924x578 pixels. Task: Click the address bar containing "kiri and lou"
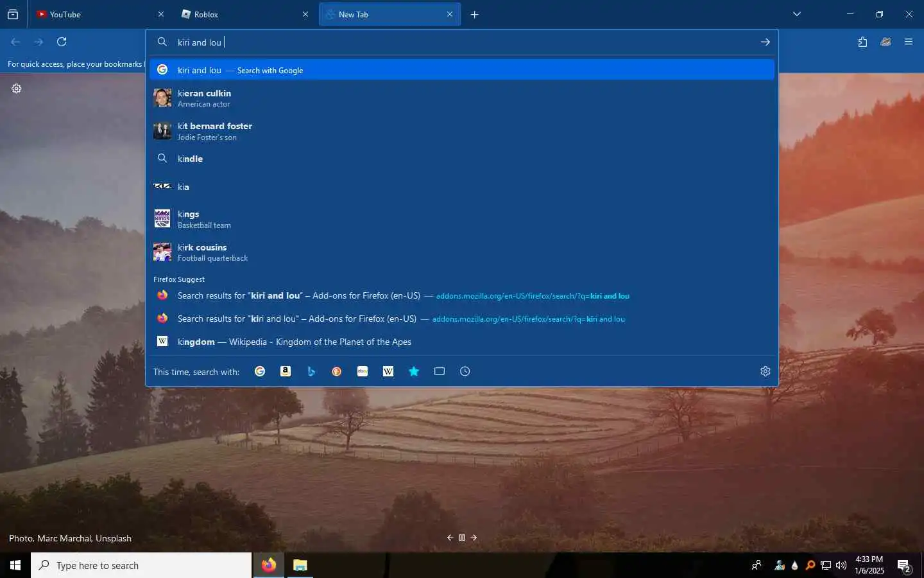(x=462, y=42)
